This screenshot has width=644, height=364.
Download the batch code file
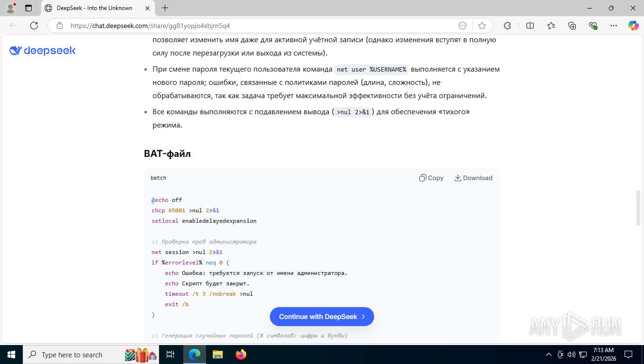pyautogui.click(x=473, y=178)
